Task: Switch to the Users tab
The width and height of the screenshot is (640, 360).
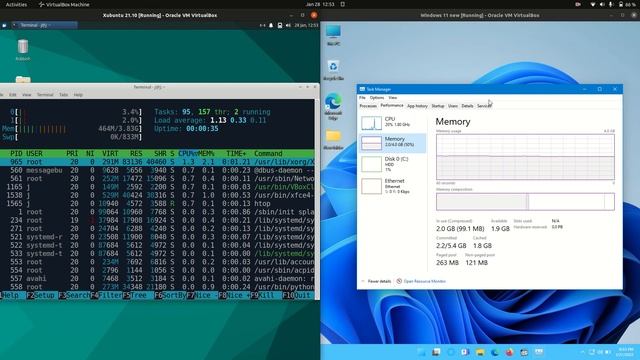Action: pyautogui.click(x=453, y=106)
